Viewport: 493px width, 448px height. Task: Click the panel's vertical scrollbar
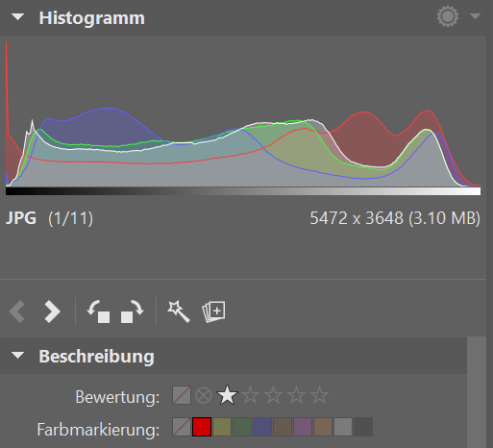click(x=477, y=392)
